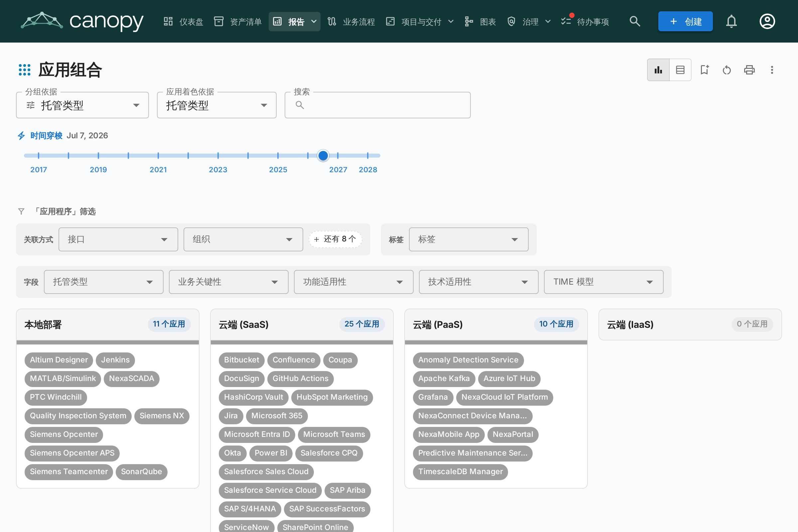The height and width of the screenshot is (532, 798).
Task: Click the 图表 diagram icon
Action: click(469, 21)
